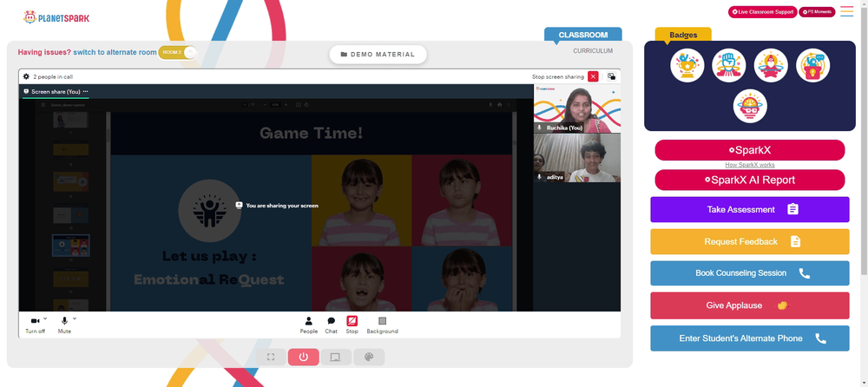Open the Badges tab
This screenshot has height=387, width=868.
683,35
